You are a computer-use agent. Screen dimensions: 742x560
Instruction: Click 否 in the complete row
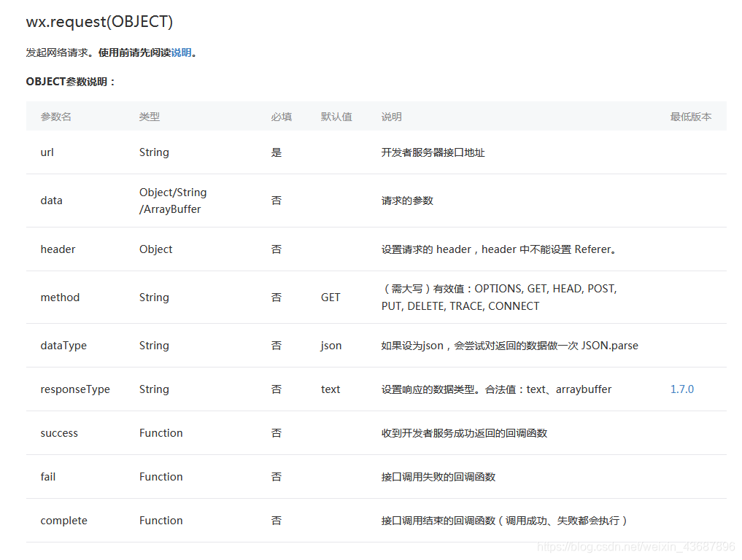(x=277, y=521)
